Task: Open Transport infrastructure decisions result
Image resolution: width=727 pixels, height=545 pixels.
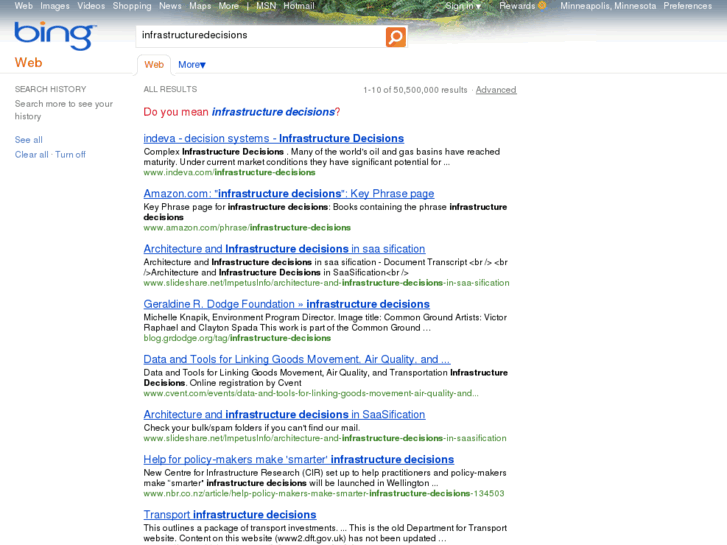Action: pyautogui.click(x=230, y=514)
